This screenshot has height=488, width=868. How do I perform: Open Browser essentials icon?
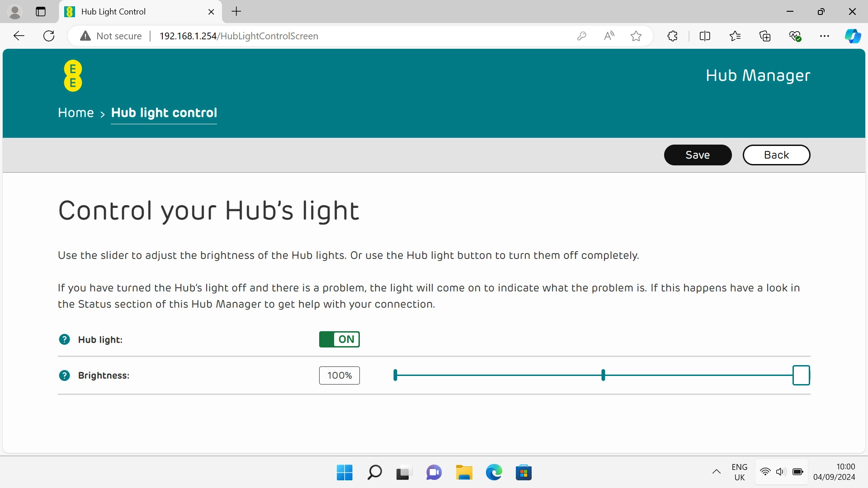(795, 36)
